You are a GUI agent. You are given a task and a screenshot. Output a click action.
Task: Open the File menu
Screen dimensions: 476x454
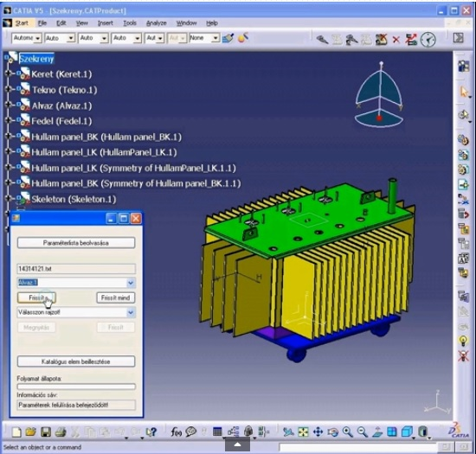(x=42, y=23)
